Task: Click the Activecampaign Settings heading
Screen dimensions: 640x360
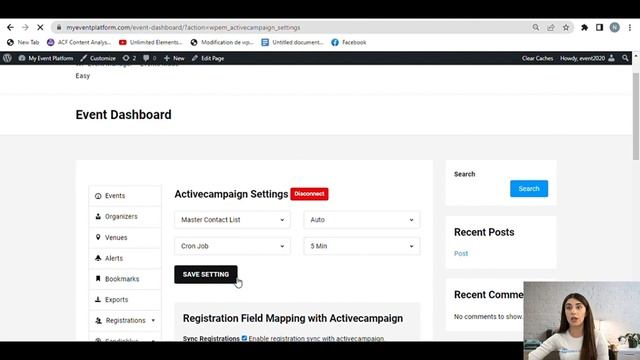Action: coord(231,194)
